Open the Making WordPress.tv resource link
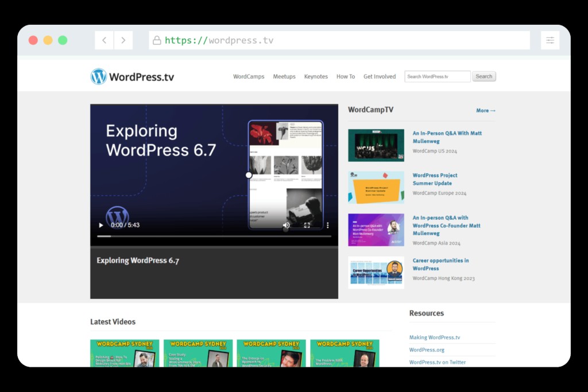 (434, 337)
